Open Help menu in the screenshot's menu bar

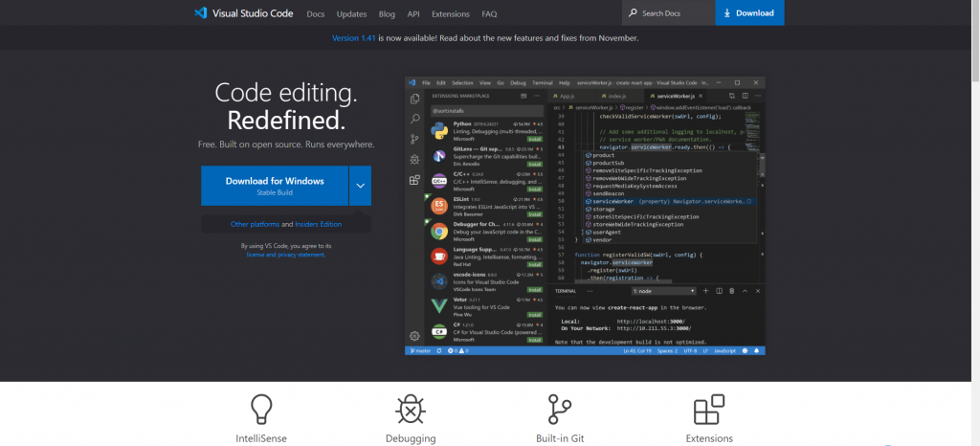click(565, 82)
